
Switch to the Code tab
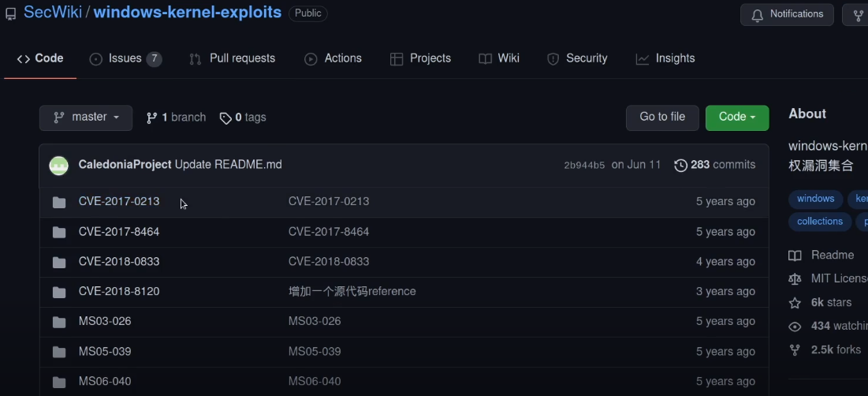(x=40, y=58)
